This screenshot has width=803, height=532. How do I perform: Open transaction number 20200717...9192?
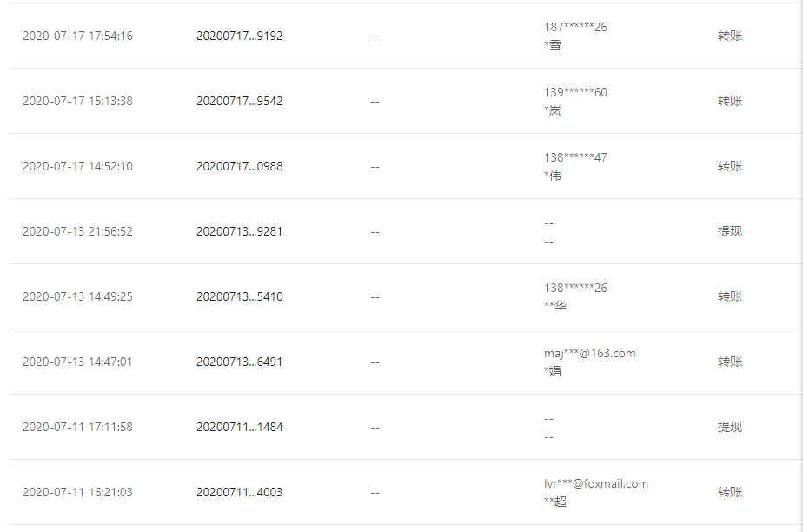tap(239, 37)
